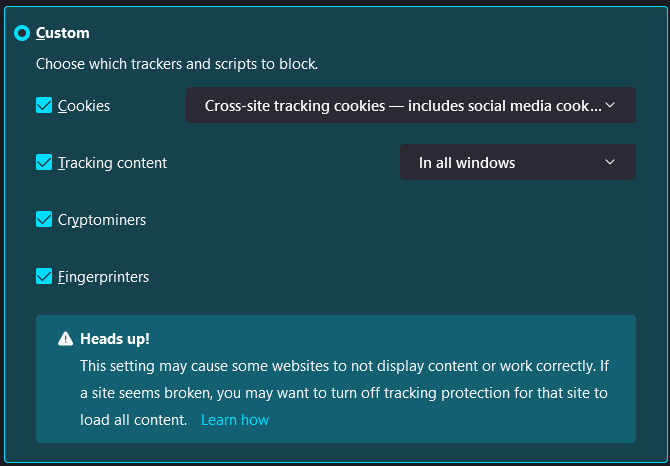
Task: Open the cross-site tracking cookies dropdown
Action: click(x=402, y=105)
